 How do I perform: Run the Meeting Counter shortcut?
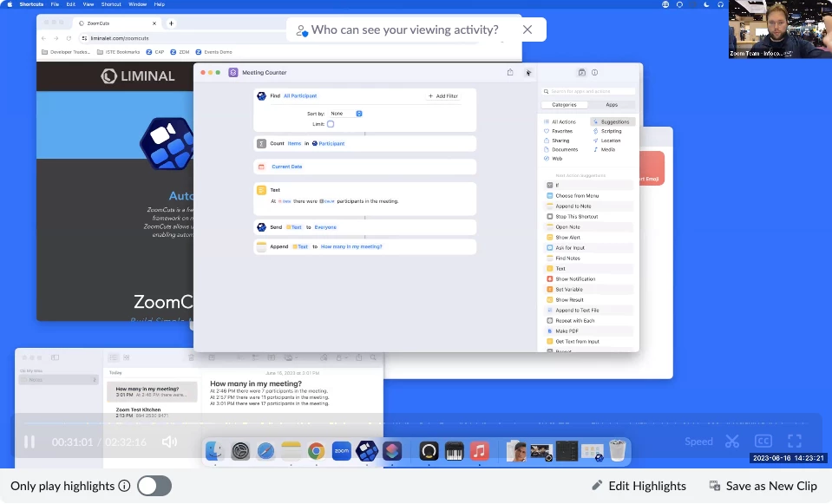tap(528, 73)
